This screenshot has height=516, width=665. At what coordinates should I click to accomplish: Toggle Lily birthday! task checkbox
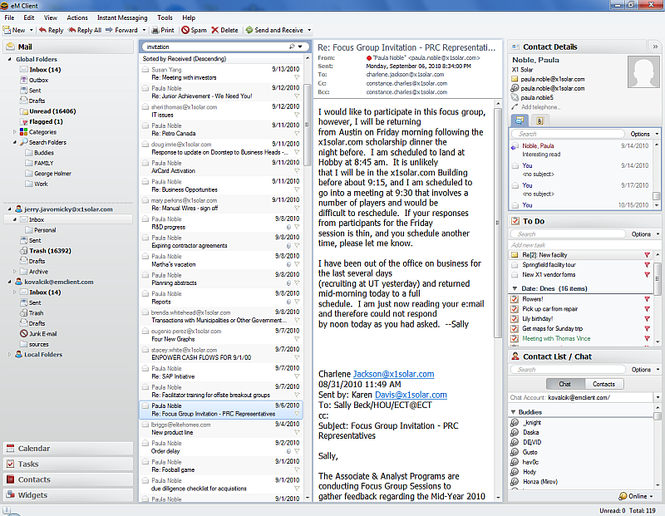(514, 319)
